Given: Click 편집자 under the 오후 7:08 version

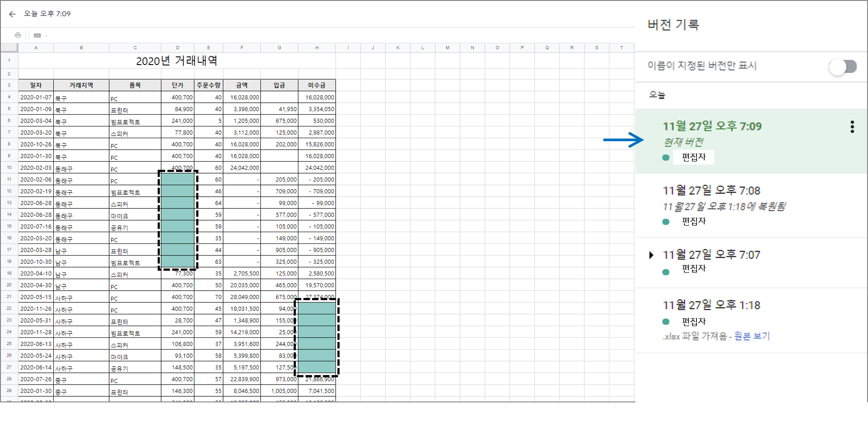Looking at the screenshot, I should coord(694,221).
